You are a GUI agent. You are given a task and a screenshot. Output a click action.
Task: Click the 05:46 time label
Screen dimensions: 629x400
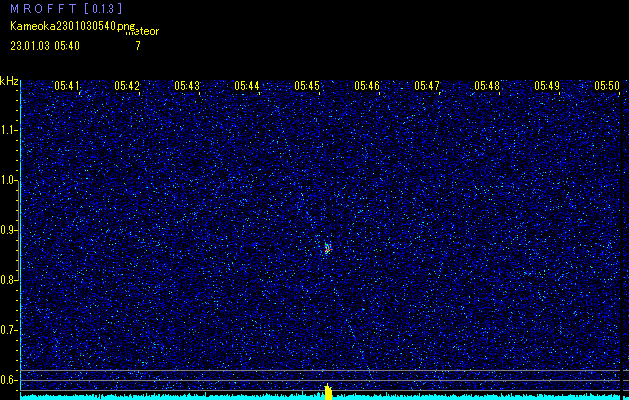[367, 85]
